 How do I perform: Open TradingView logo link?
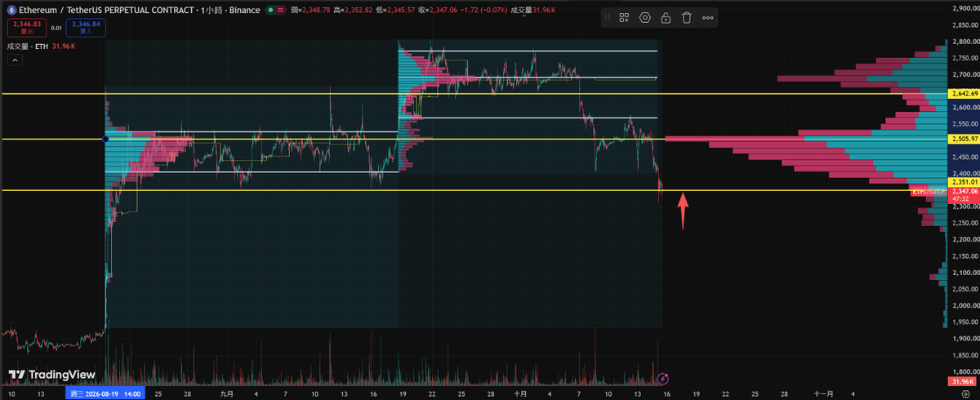[x=51, y=375]
